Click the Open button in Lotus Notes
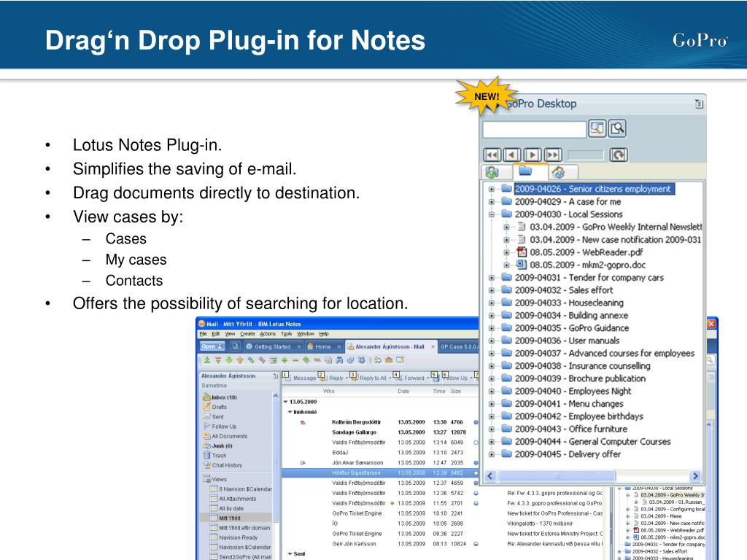This screenshot has width=747, height=560. coord(212,346)
